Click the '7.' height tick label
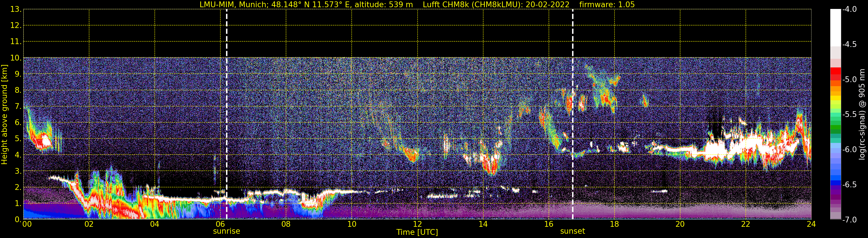868x238 pixels. coord(18,107)
